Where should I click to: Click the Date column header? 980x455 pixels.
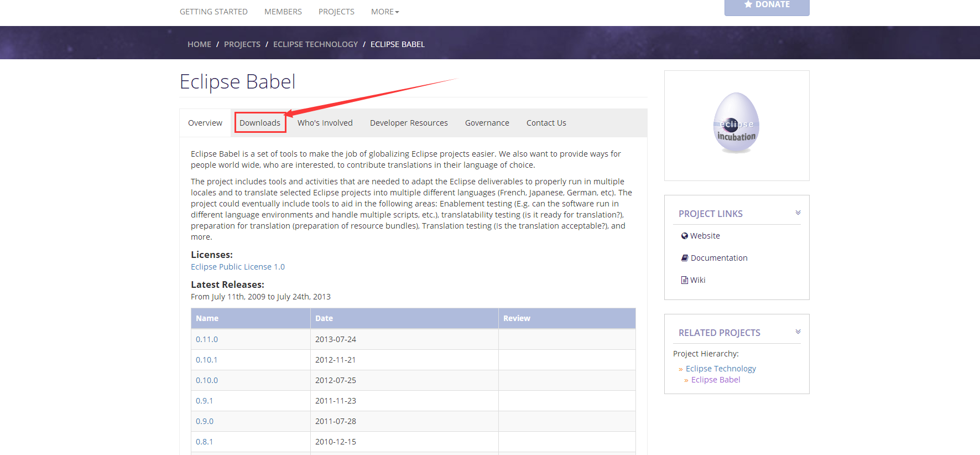point(405,318)
